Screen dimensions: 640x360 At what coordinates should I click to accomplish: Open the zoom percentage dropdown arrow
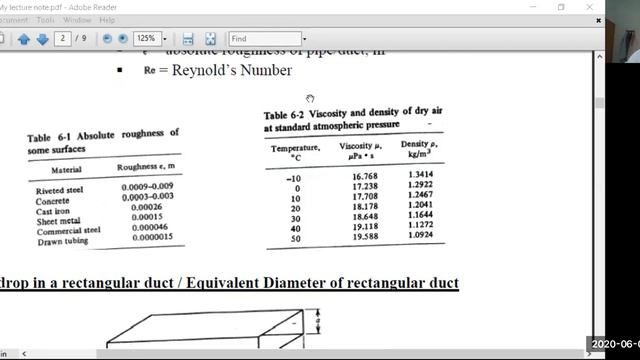(x=165, y=39)
